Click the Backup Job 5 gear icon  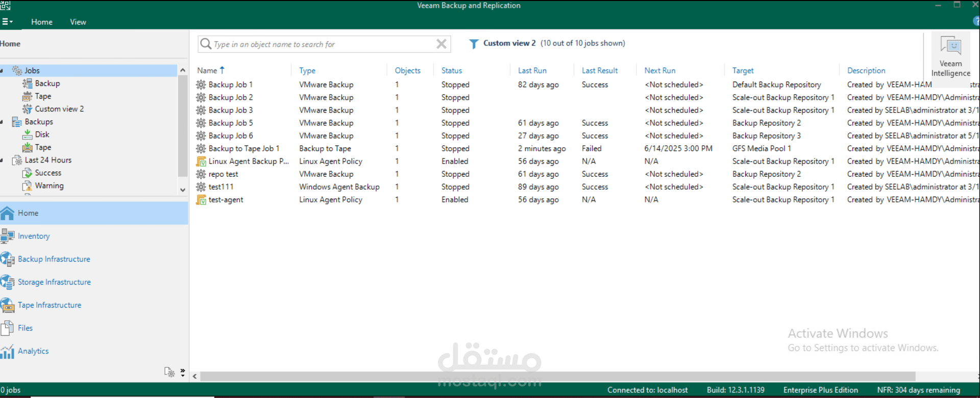[201, 123]
